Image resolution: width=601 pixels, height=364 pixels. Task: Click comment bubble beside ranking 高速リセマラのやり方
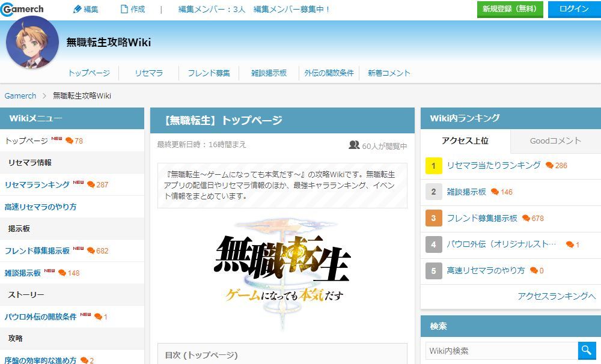(534, 270)
